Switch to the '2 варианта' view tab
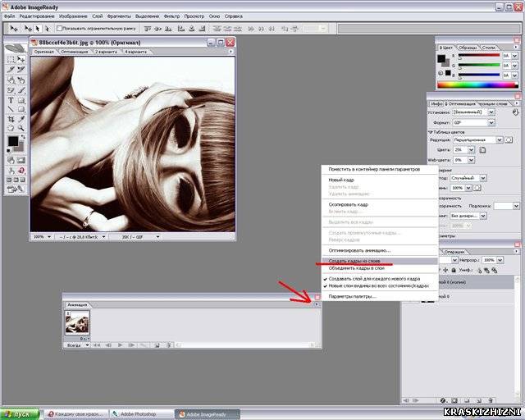The image size is (525, 420). point(106,52)
